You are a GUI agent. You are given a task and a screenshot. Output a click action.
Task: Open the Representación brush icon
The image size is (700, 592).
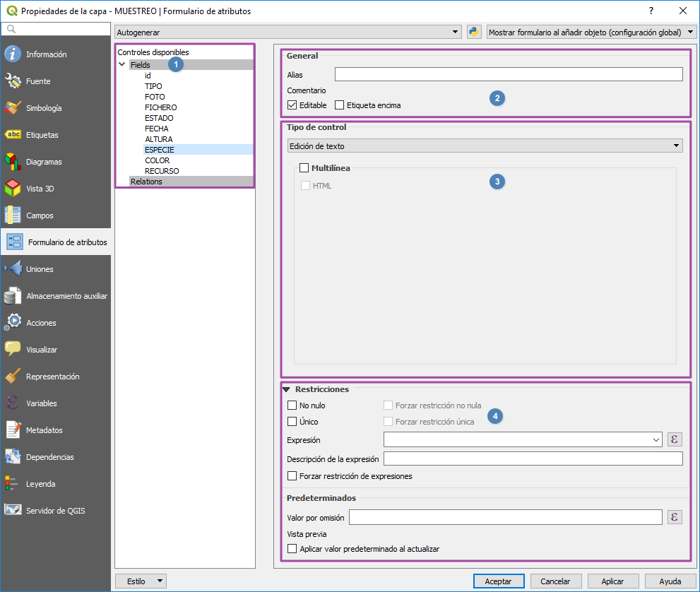[x=13, y=376]
